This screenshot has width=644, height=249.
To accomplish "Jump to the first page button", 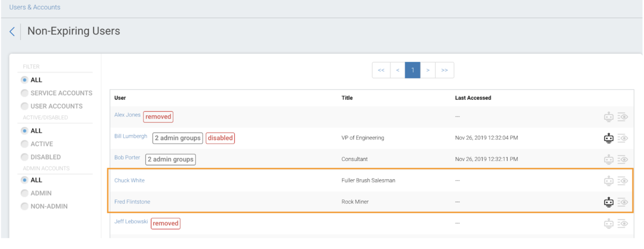I will point(381,70).
